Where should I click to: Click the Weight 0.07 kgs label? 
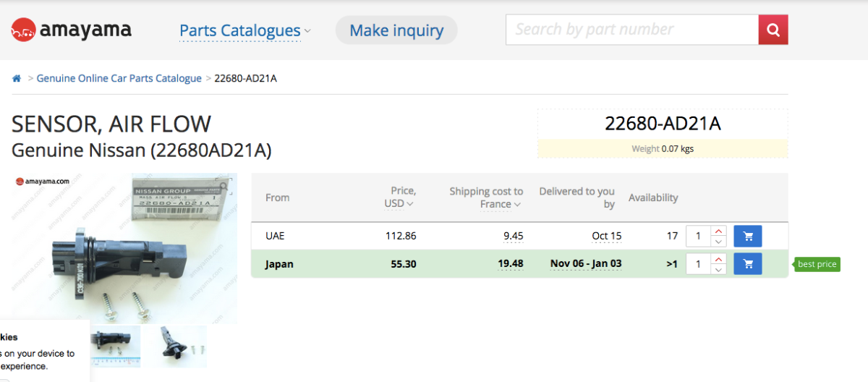(x=663, y=149)
